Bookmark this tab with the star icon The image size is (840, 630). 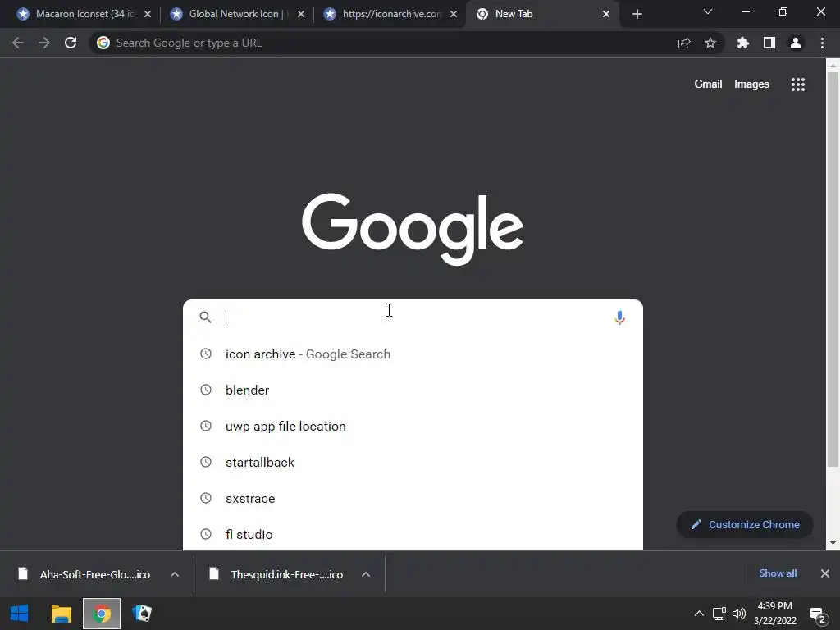(x=710, y=43)
